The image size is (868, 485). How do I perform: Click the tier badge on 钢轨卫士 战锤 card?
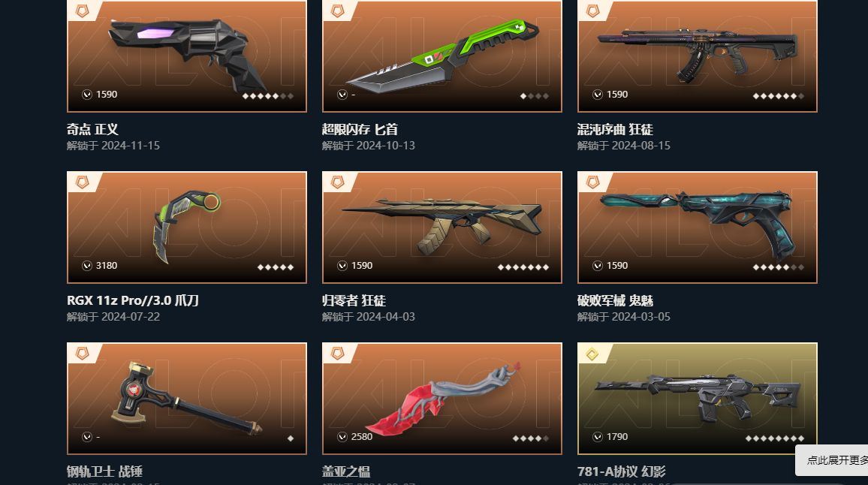82,354
